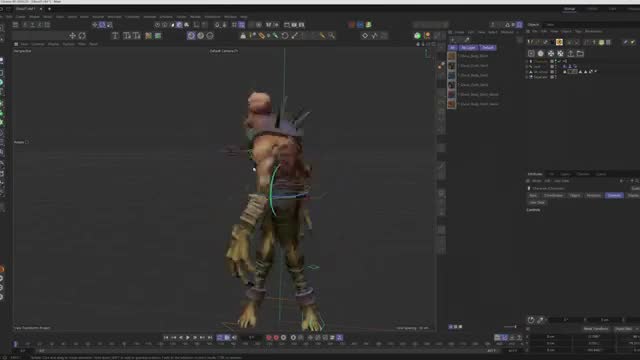The image size is (640, 360).
Task: Open the Controls tab in Attributes
Action: (x=614, y=196)
